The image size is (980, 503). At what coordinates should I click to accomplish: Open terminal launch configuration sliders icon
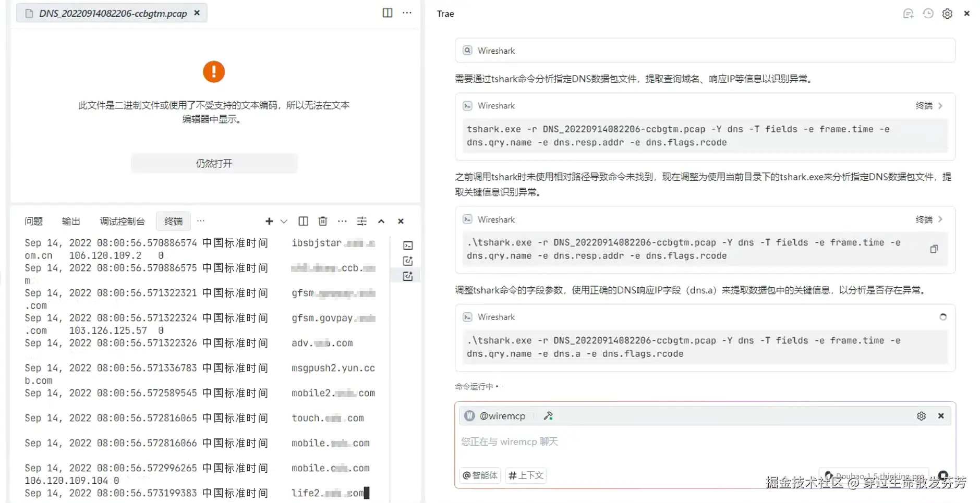click(362, 221)
